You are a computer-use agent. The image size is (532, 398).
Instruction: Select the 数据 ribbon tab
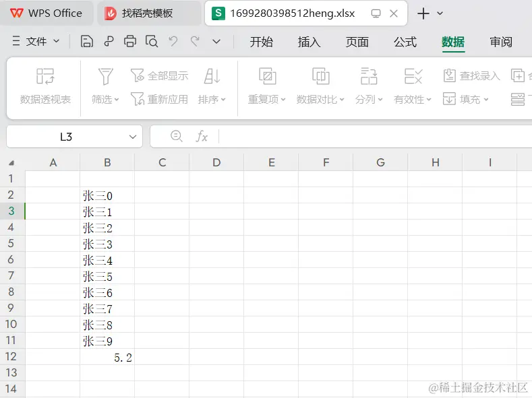[x=453, y=42]
